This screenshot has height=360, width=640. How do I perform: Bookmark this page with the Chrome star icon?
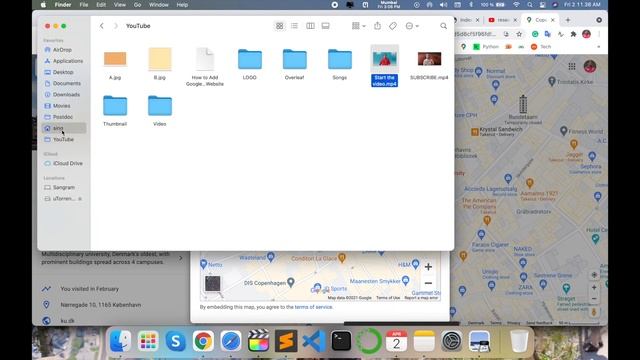[x=519, y=34]
